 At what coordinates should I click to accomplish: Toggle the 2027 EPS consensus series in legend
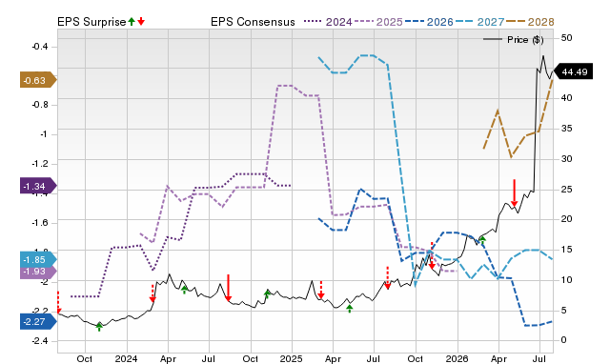coord(479,22)
